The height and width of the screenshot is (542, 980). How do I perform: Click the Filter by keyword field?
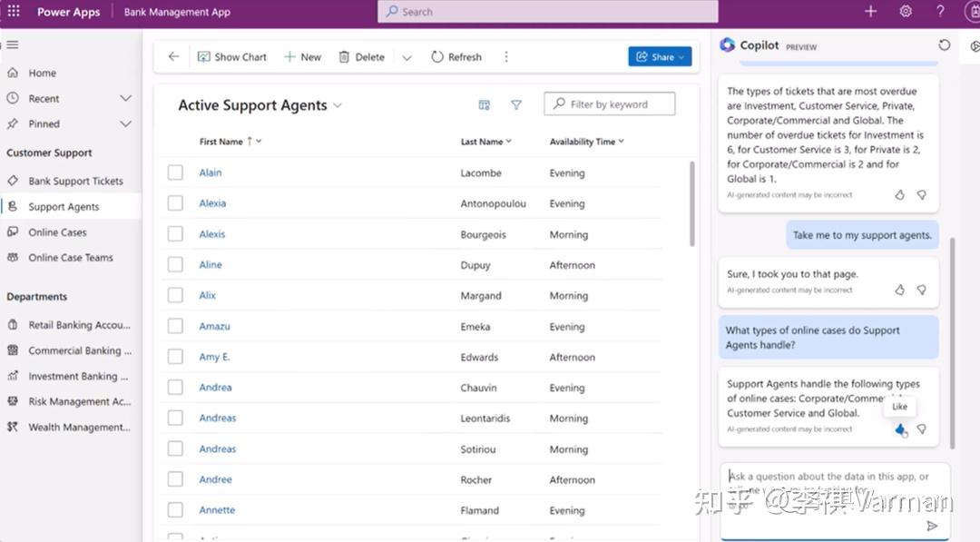tap(609, 103)
